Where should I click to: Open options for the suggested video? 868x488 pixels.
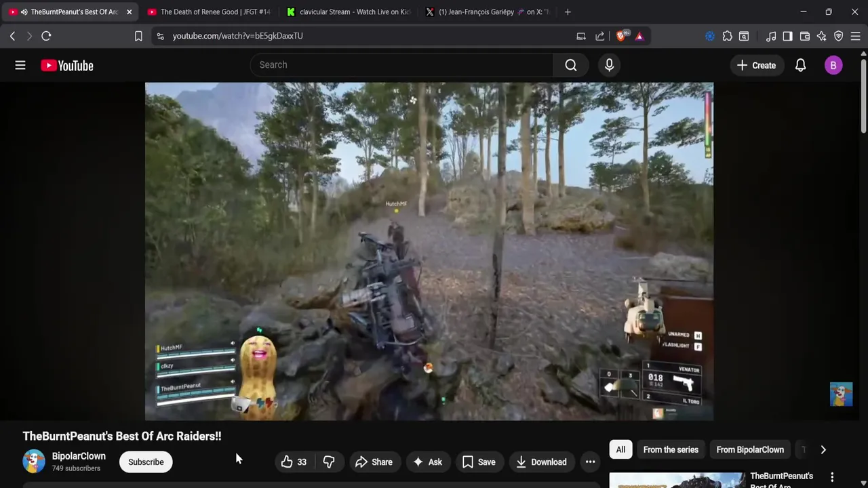point(832,478)
